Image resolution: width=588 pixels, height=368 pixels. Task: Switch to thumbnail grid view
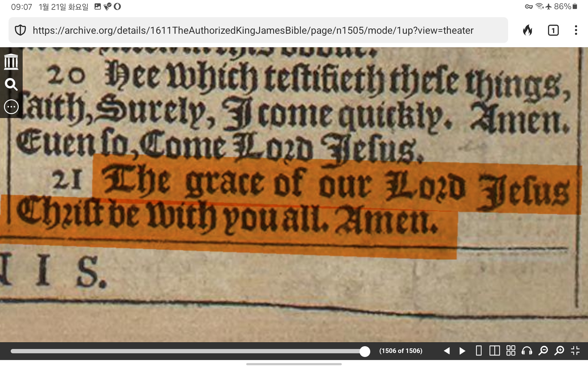point(511,351)
